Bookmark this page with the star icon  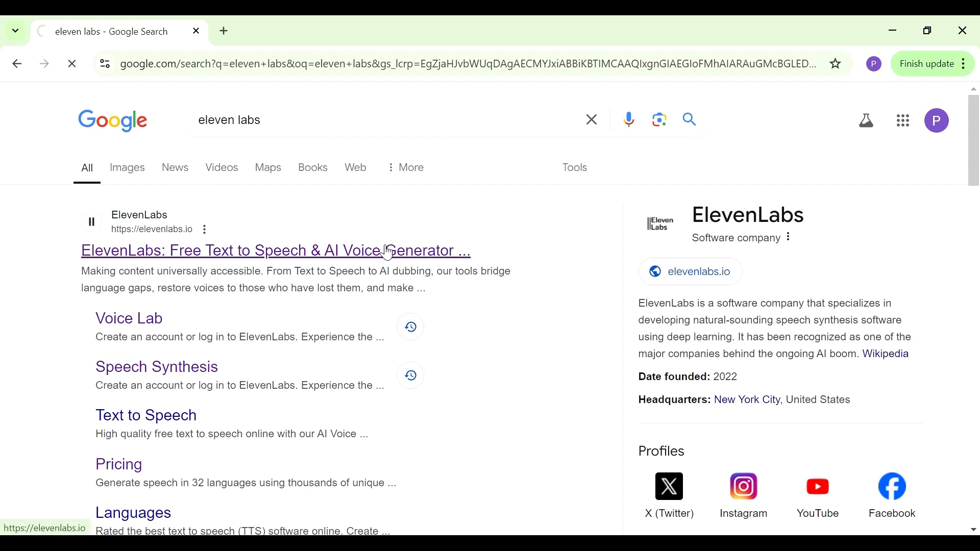[x=836, y=64]
